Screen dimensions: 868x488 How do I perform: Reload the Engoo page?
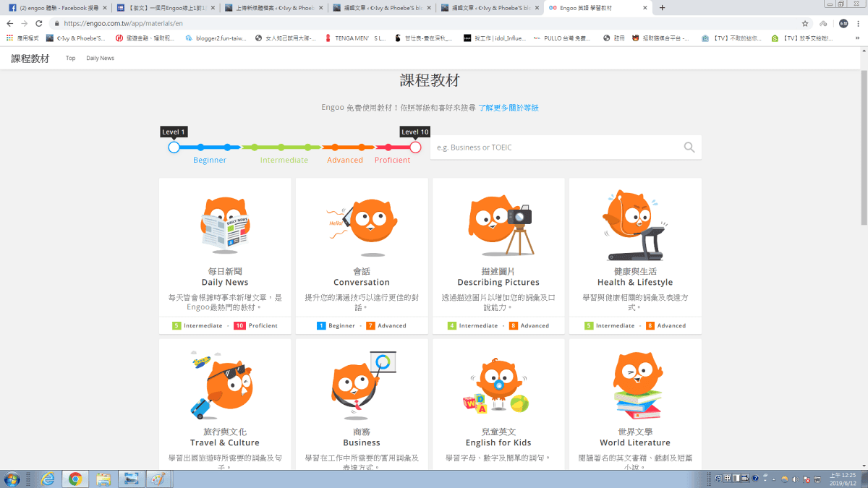[x=39, y=23]
